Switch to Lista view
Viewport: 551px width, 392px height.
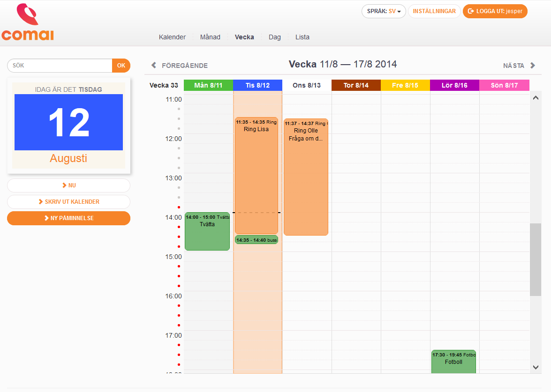302,37
